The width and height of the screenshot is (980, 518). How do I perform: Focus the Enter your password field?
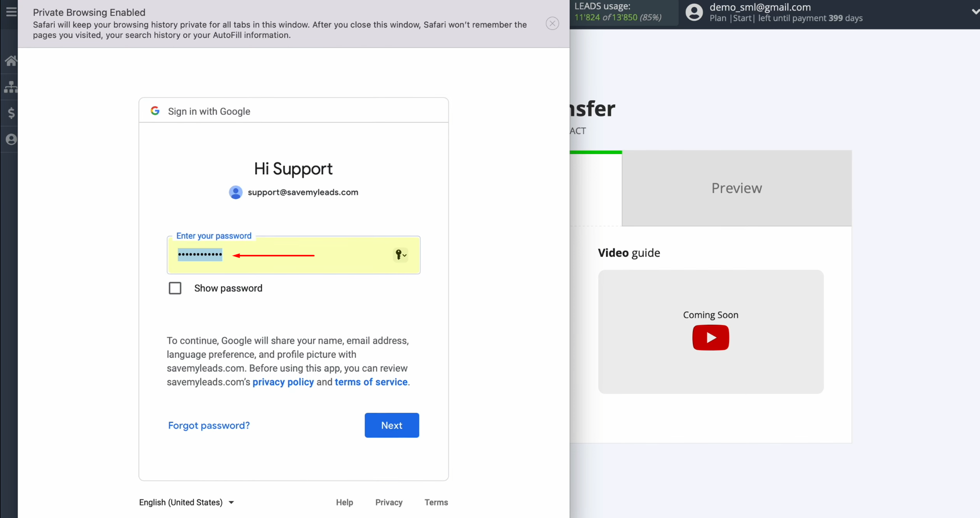click(293, 255)
